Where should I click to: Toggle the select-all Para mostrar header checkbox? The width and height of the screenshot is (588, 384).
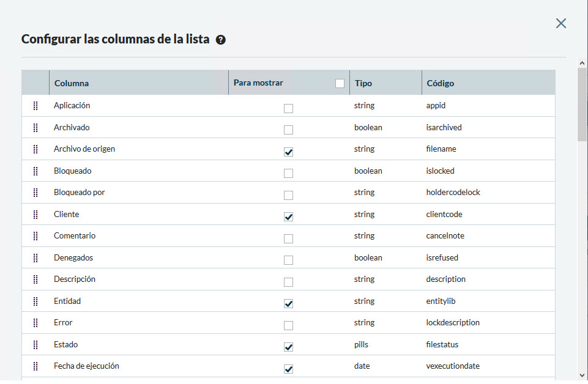tap(340, 84)
